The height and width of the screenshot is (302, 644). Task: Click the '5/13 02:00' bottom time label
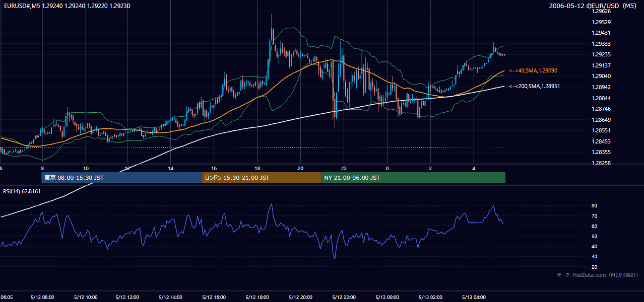[x=431, y=297]
